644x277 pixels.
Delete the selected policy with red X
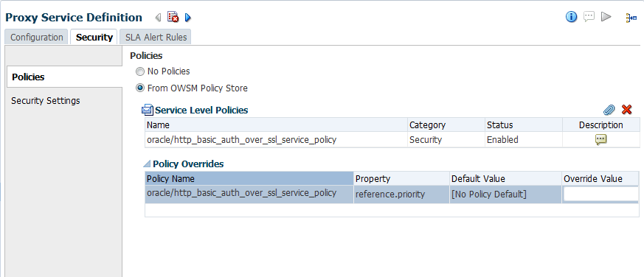pyautogui.click(x=627, y=110)
